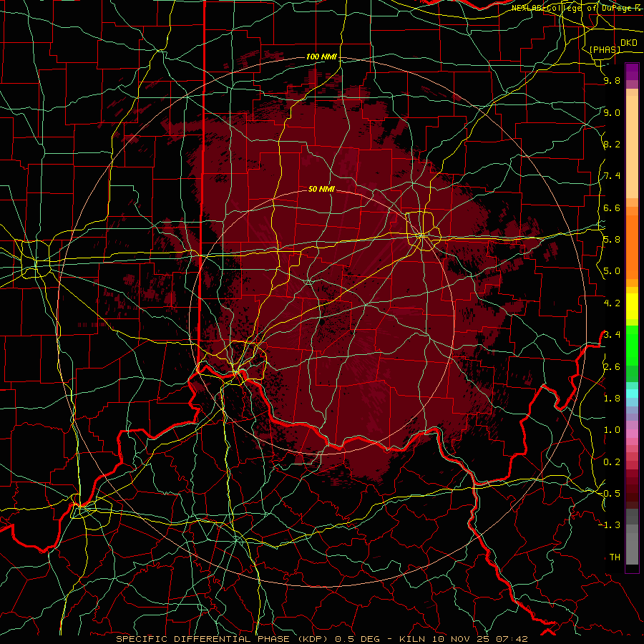This screenshot has height=644, width=644.
Task: Click the 2.6 value on the color scale
Action: [x=612, y=367]
